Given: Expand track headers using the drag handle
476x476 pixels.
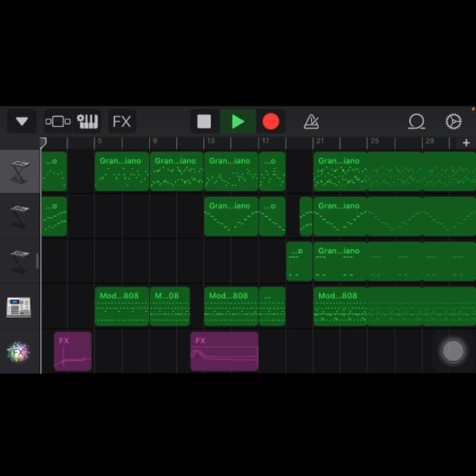Looking at the screenshot, I should 37,261.
